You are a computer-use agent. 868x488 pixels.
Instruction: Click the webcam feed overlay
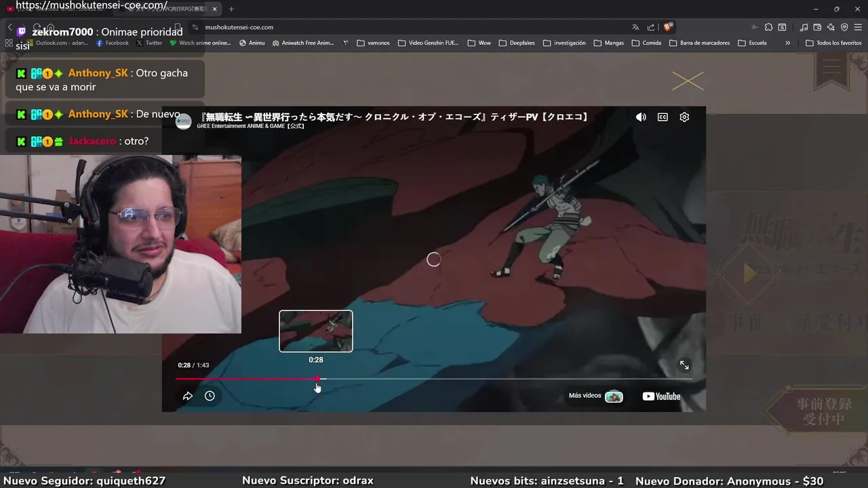click(x=121, y=244)
